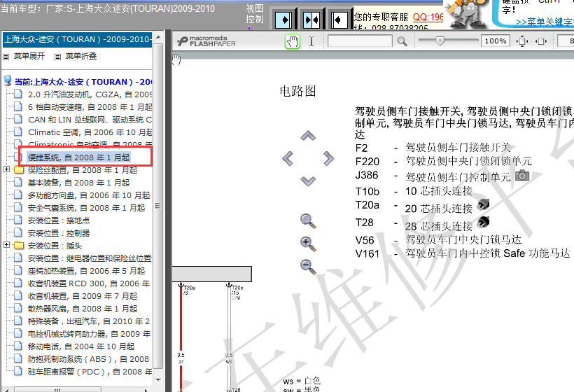Open 驻车距离报警（PDC） document
574x392 pixels.
[x=90, y=372]
